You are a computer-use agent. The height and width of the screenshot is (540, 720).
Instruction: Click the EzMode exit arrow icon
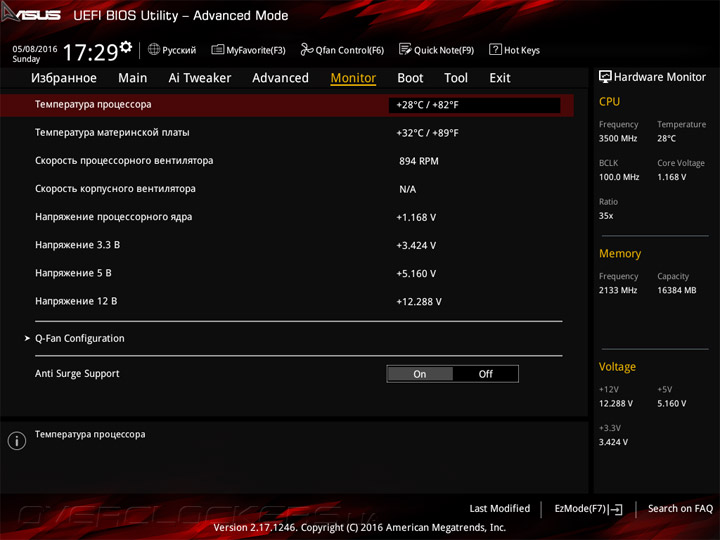[616, 509]
